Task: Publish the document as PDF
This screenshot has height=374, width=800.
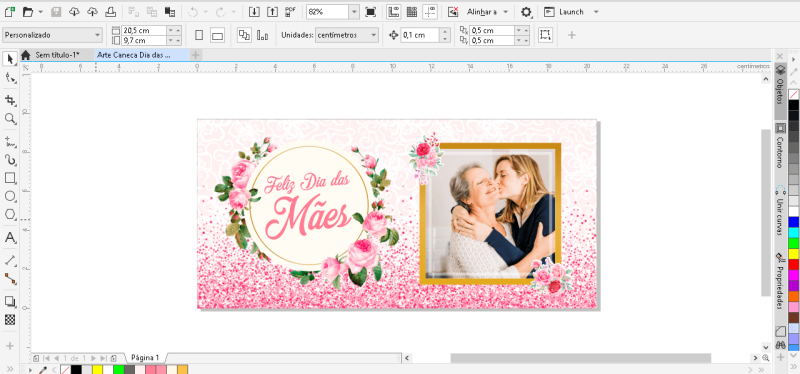Action: 291,11
